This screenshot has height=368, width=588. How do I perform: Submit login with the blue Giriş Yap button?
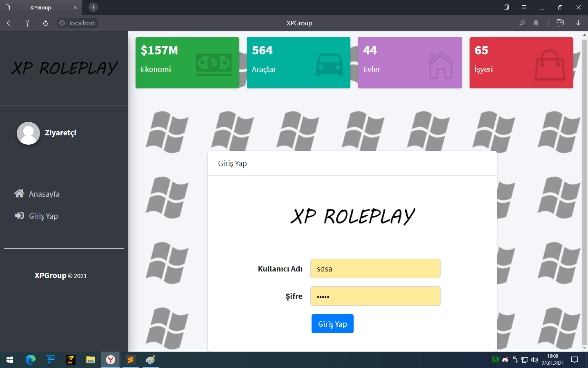pos(332,324)
